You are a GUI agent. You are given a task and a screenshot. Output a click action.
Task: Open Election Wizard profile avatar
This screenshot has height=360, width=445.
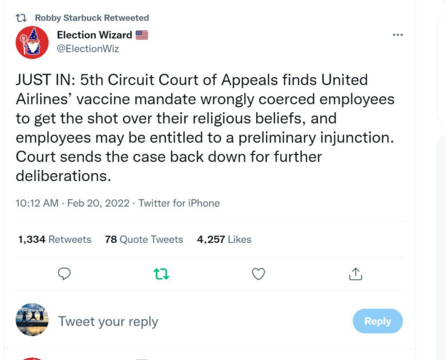click(x=32, y=42)
